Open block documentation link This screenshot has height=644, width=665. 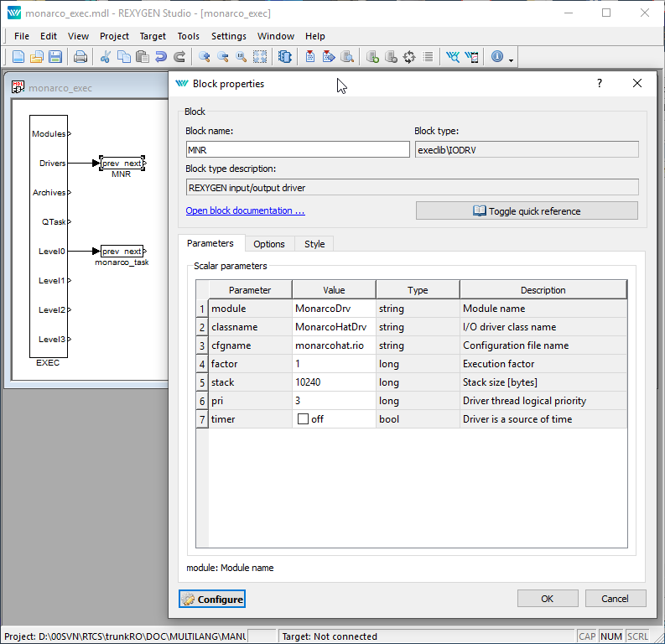click(x=245, y=210)
